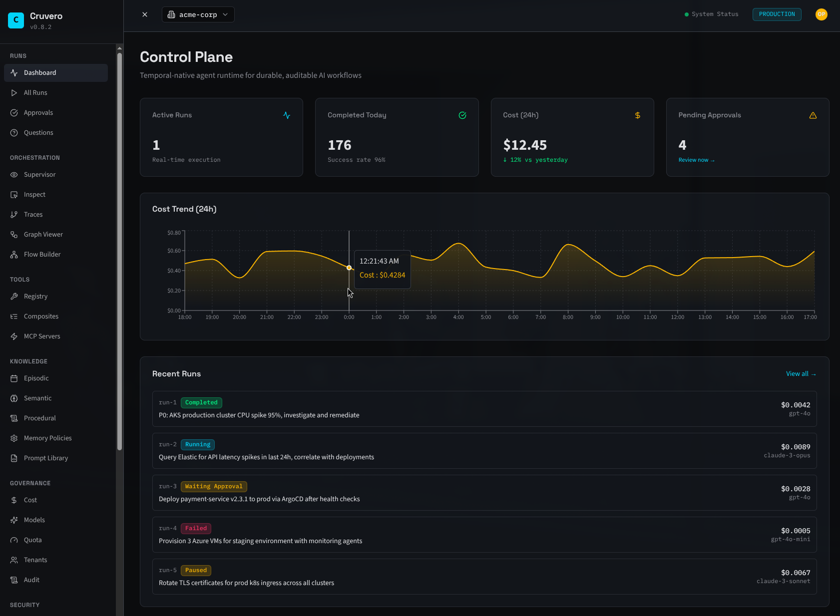Open the Memory Policies settings icon
This screenshot has height=616, width=840.
(x=15, y=438)
